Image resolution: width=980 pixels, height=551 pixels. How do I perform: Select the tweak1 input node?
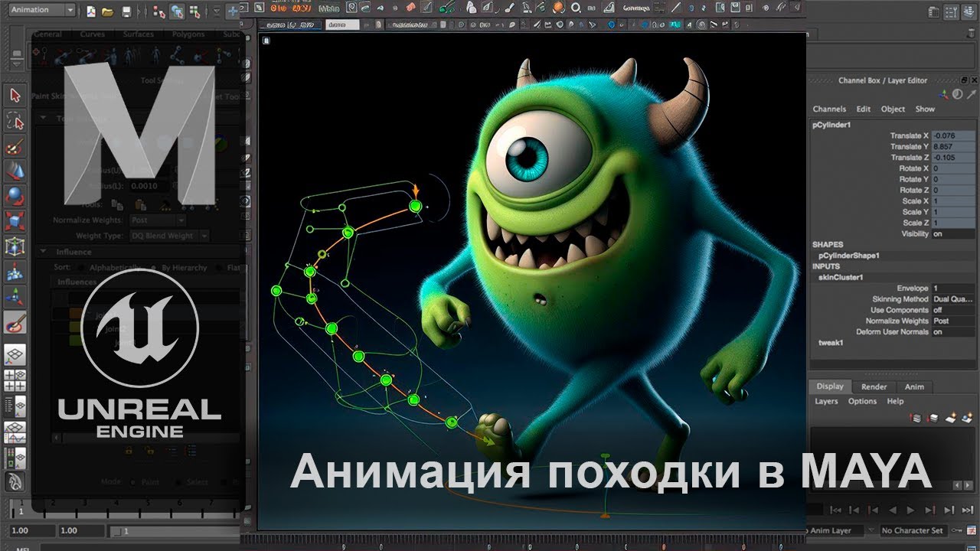coord(831,343)
